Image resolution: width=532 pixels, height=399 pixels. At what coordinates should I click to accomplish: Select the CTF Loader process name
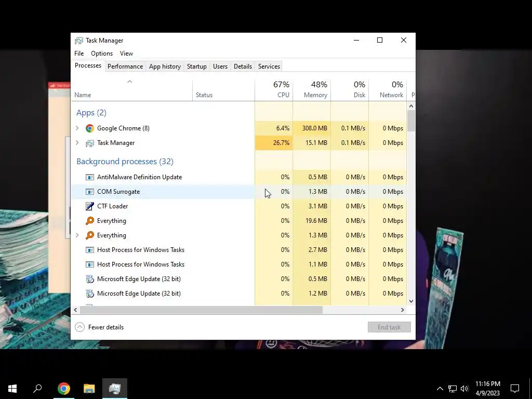(x=113, y=206)
